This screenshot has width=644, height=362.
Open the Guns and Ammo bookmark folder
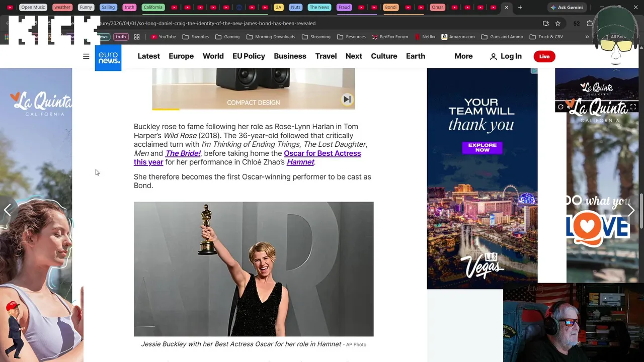pos(502,37)
